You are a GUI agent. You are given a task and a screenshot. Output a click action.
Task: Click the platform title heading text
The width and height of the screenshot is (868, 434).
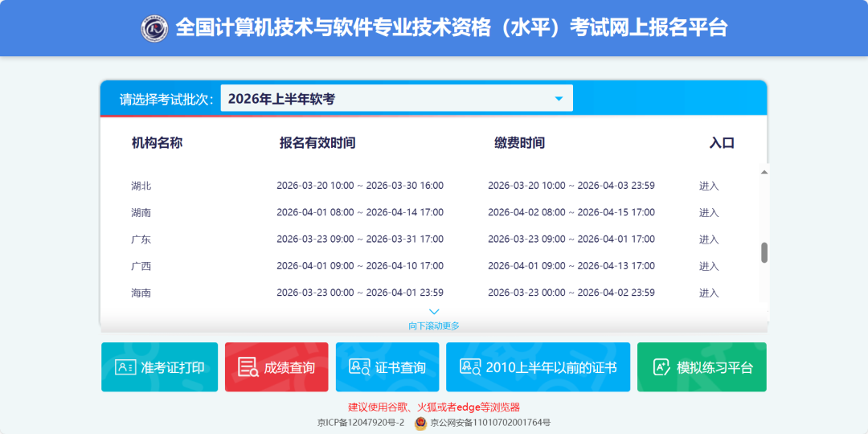click(x=451, y=27)
